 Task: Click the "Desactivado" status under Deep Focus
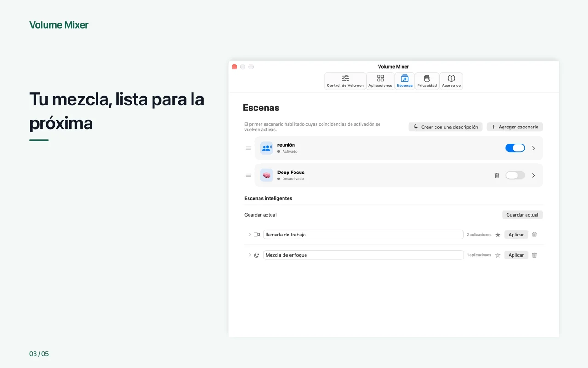[293, 179]
